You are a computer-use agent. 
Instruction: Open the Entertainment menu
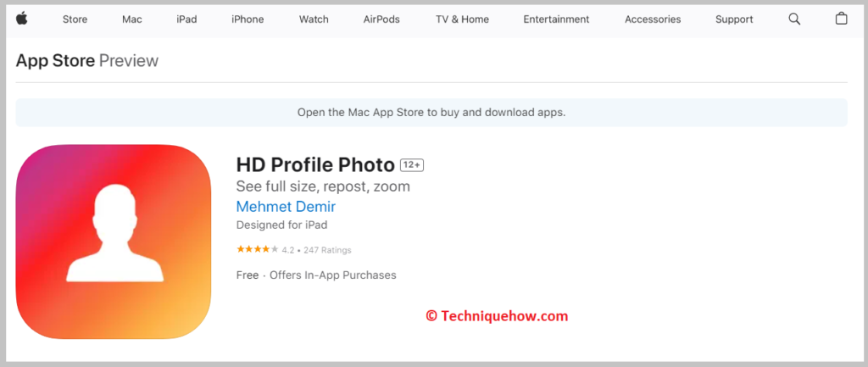556,19
